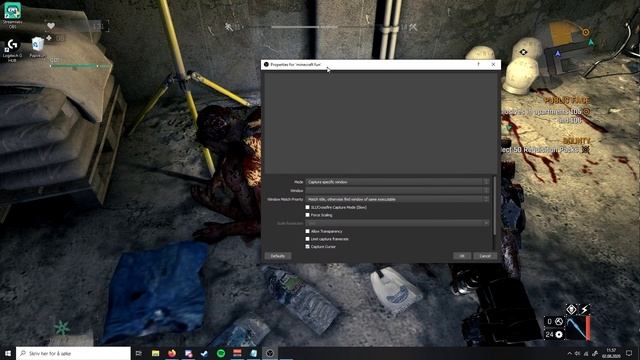Open the light blue taskbar app left of OBS

[253, 353]
